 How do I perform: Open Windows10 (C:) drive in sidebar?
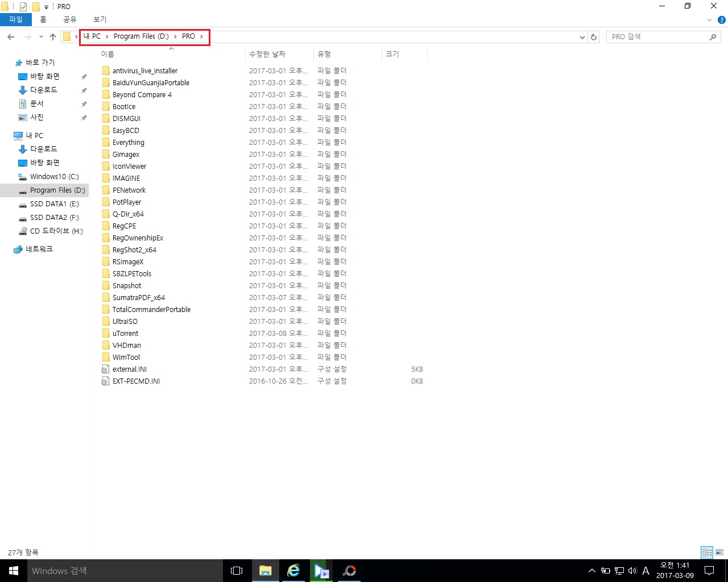point(55,177)
